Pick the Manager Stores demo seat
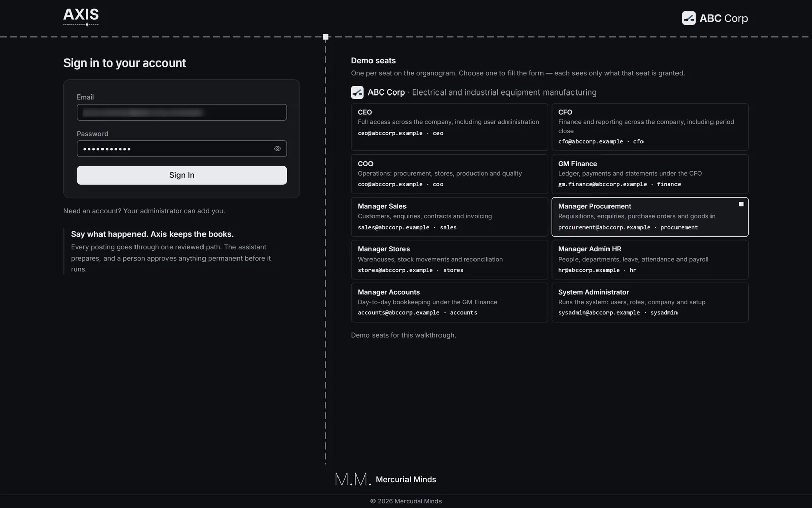 tap(449, 260)
